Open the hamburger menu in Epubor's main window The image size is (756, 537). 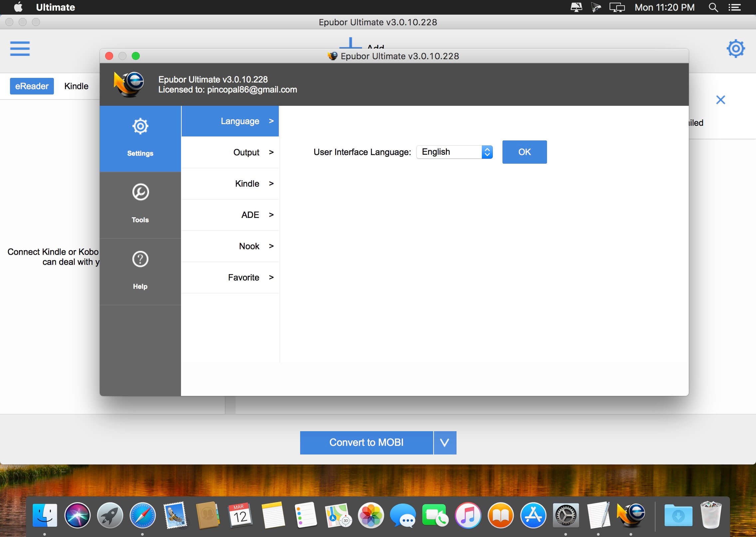point(20,49)
